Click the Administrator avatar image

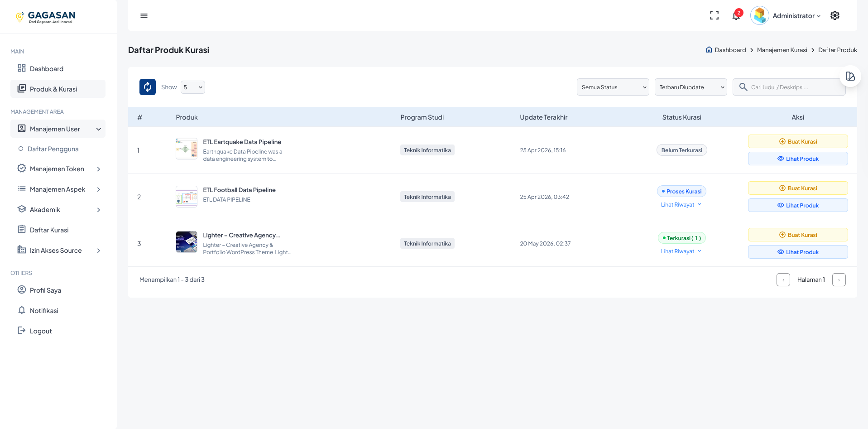pyautogui.click(x=760, y=16)
